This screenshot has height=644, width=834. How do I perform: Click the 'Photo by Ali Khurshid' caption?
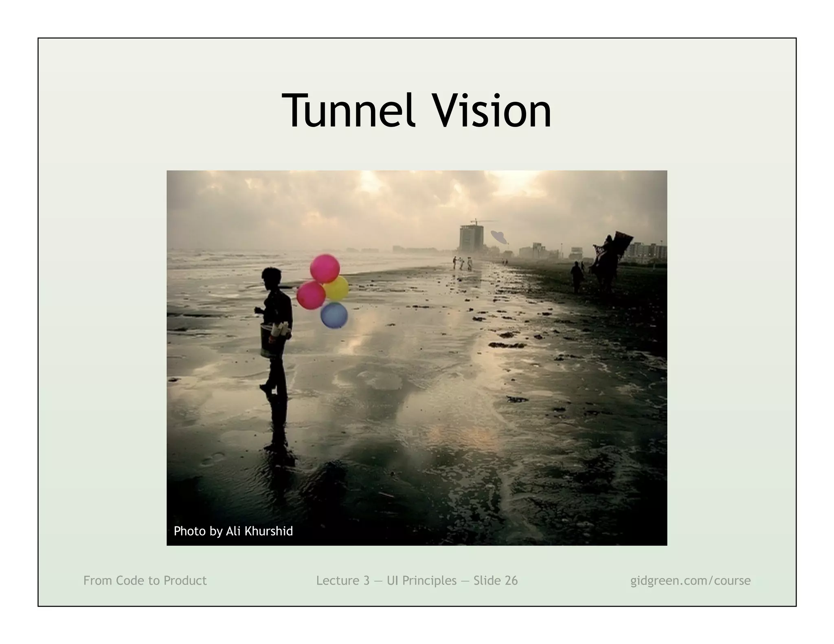tap(233, 531)
